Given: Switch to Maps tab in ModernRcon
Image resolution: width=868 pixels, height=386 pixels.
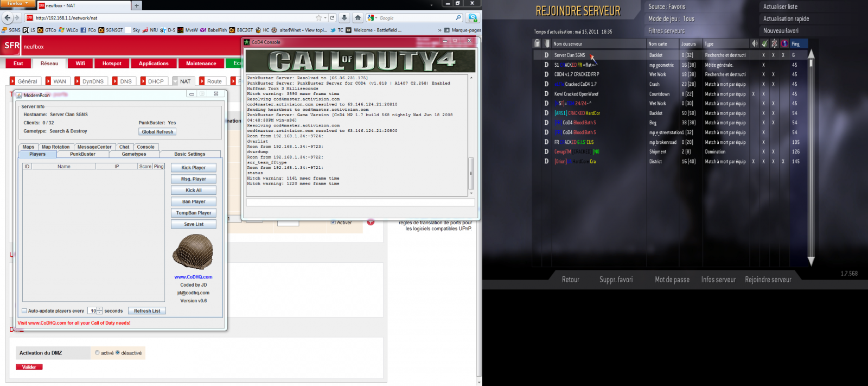Looking at the screenshot, I should click(28, 147).
